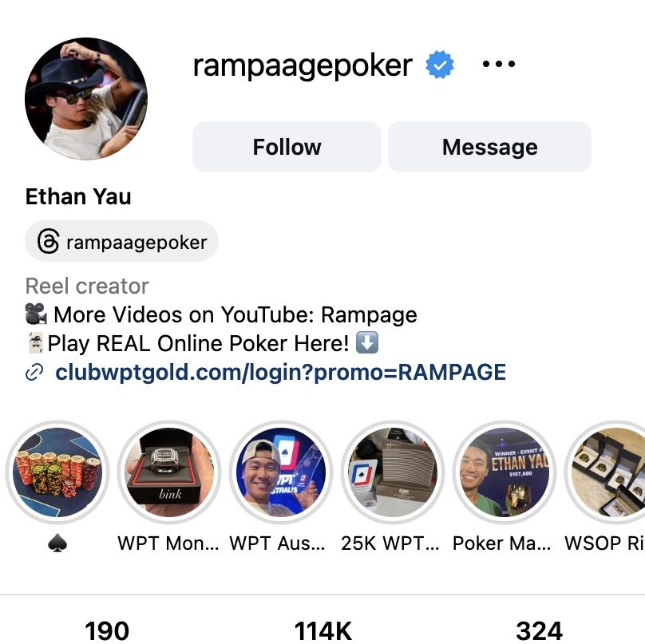Image resolution: width=645 pixels, height=644 pixels.
Task: View the 324 following list
Action: tap(539, 631)
